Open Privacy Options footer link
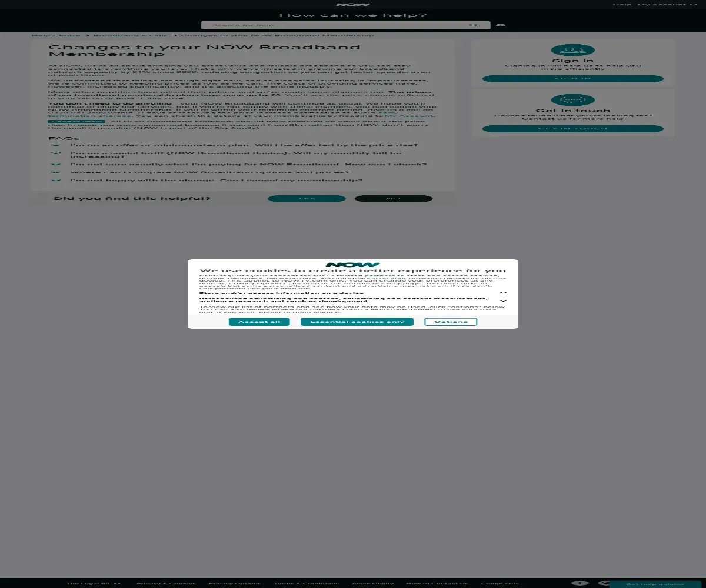 [x=235, y=583]
